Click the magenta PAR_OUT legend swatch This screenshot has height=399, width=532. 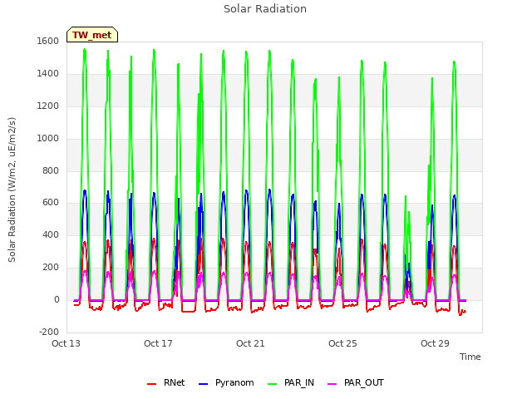332,384
